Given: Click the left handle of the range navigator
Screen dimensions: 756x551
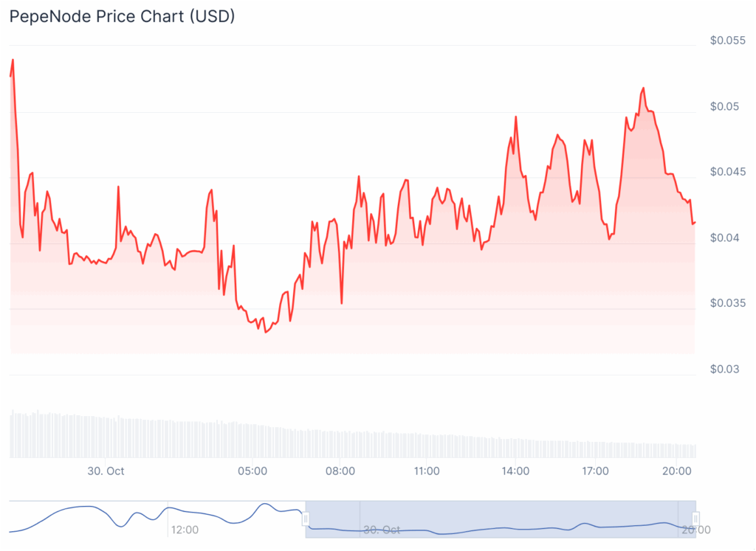Looking at the screenshot, I should pyautogui.click(x=305, y=519).
